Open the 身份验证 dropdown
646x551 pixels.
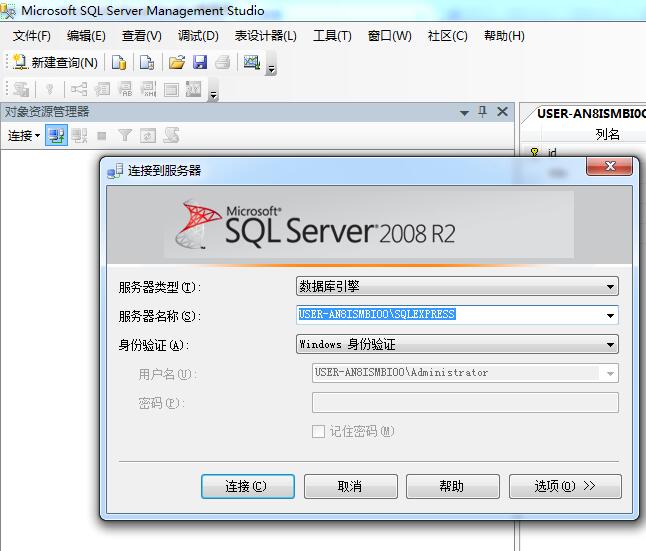457,344
